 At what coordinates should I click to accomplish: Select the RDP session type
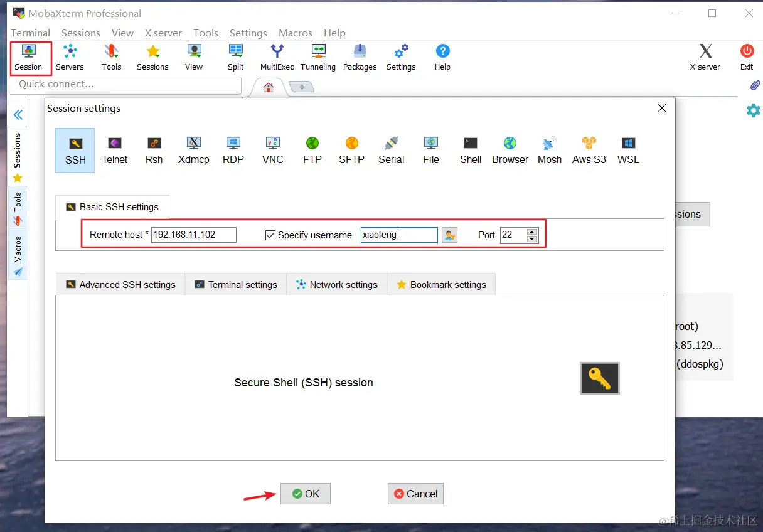pyautogui.click(x=233, y=151)
